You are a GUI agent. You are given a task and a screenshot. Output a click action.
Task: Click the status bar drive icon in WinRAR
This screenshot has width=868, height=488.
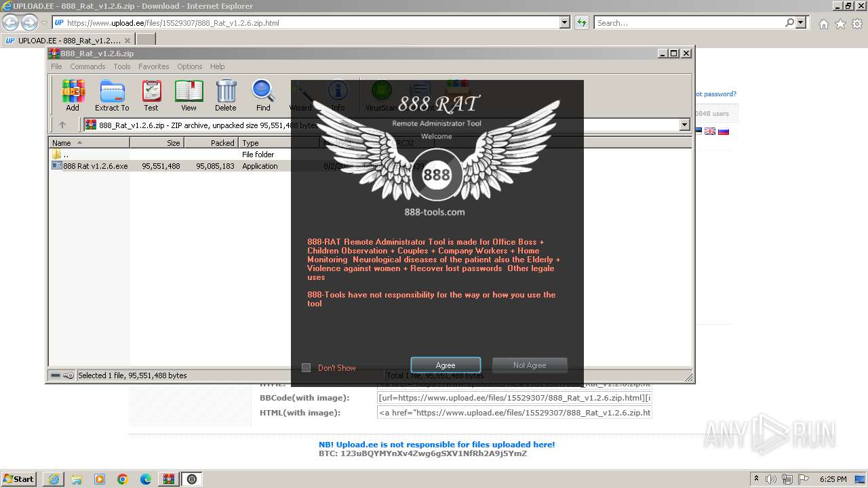(55, 375)
